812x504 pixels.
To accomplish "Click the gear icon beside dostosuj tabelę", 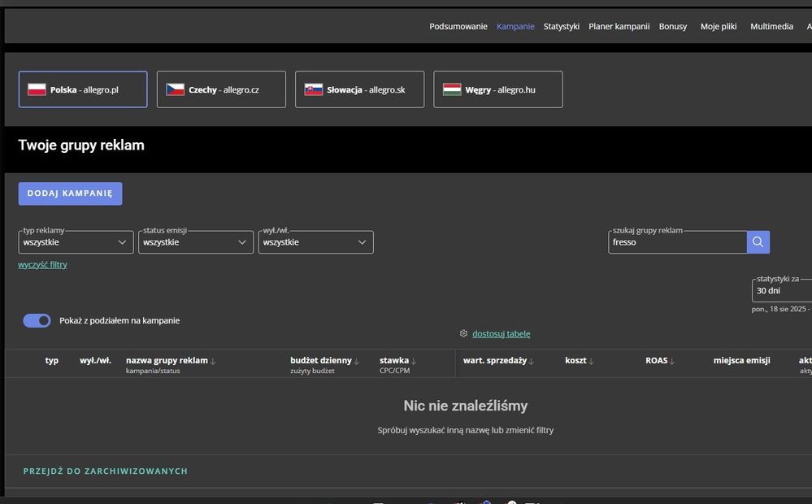I will pos(463,333).
